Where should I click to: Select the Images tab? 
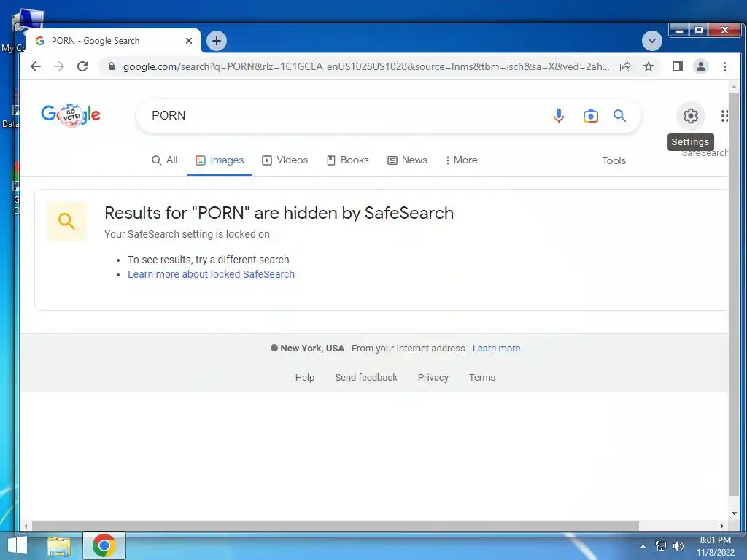click(220, 160)
